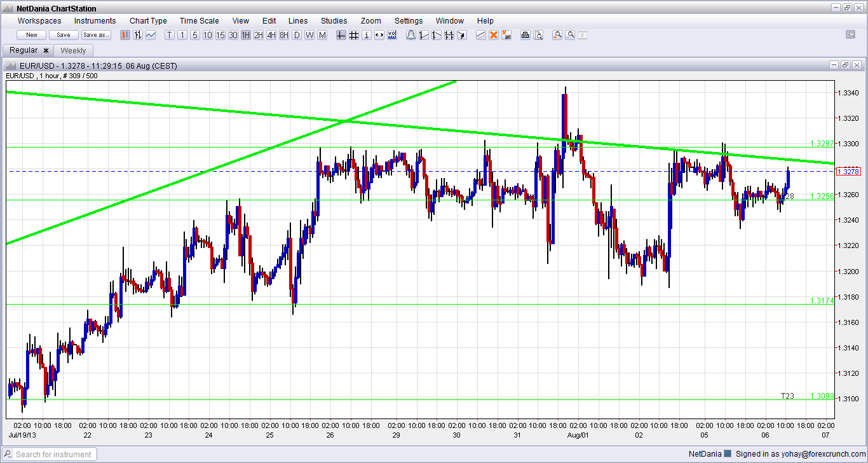868x463 pixels.
Task: Open the Settings menu
Action: coord(409,21)
